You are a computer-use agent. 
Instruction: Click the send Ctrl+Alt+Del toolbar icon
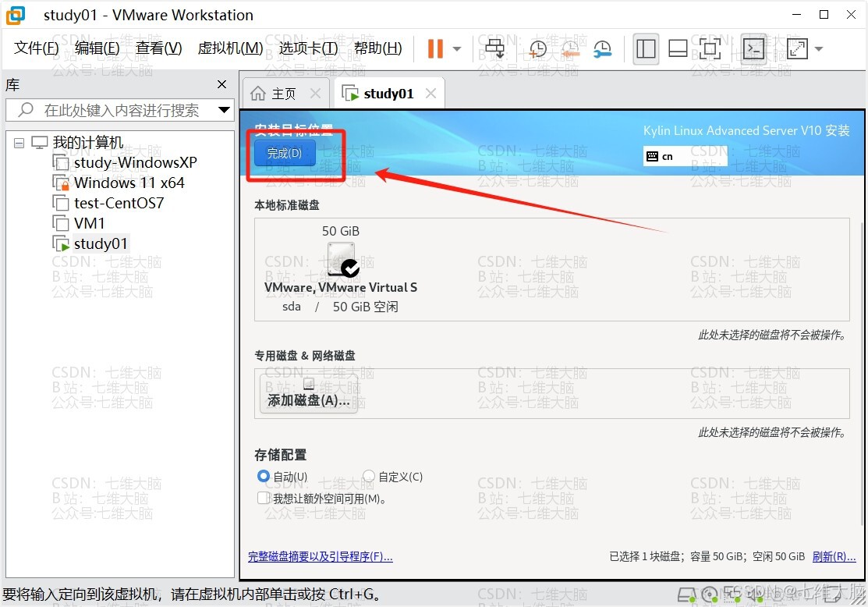pyautogui.click(x=494, y=48)
